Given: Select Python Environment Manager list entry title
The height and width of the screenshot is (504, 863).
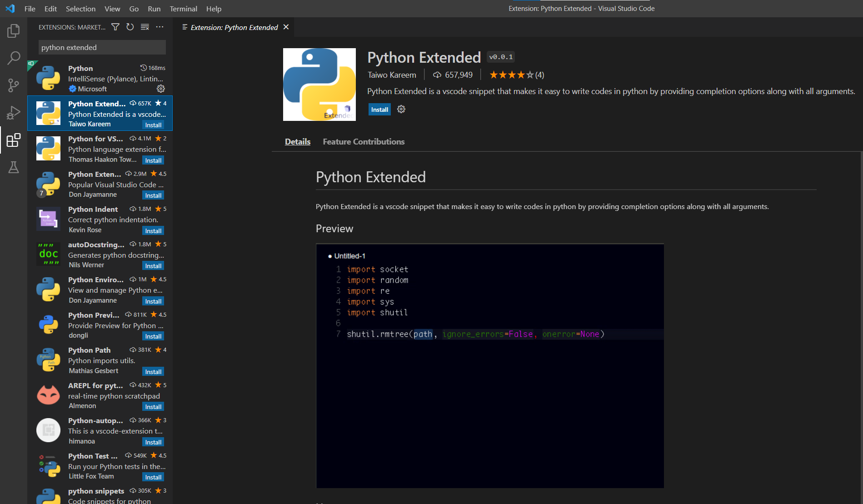Looking at the screenshot, I should tap(96, 279).
